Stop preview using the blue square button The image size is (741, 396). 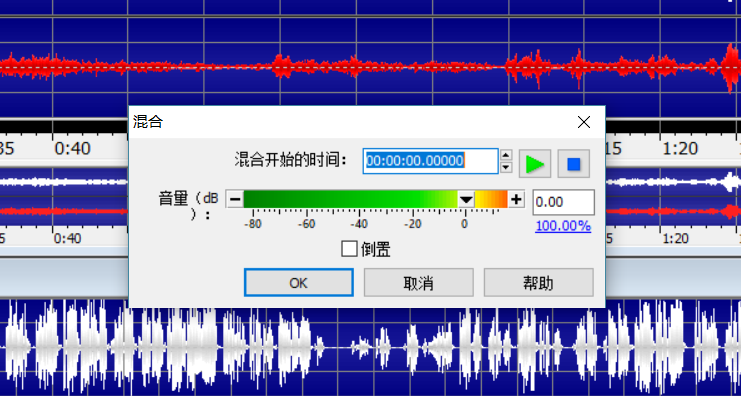(x=574, y=164)
